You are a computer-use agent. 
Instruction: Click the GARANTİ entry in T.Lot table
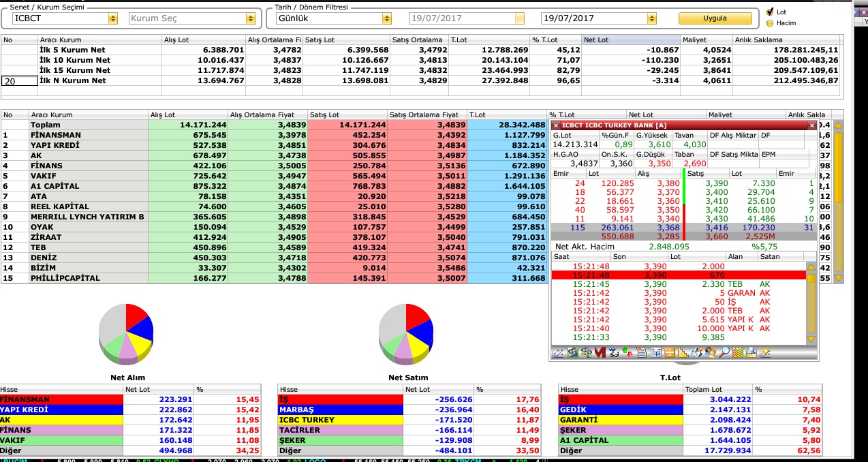tap(621, 420)
